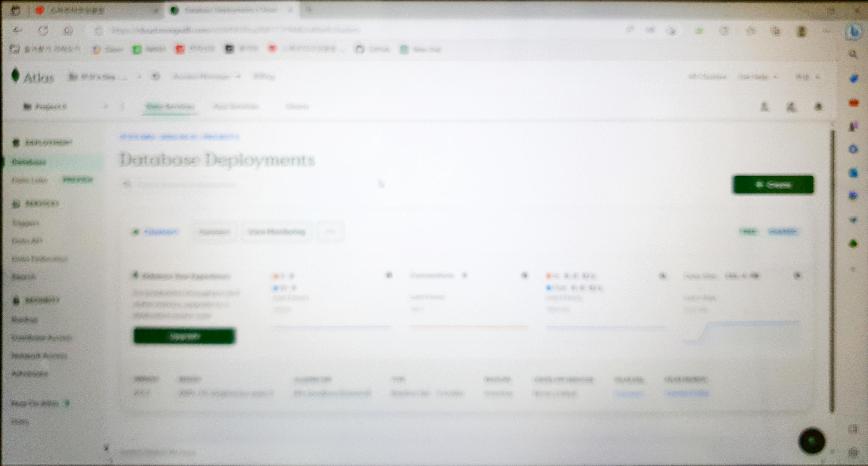
Task: Refresh the current page
Action: [43, 31]
